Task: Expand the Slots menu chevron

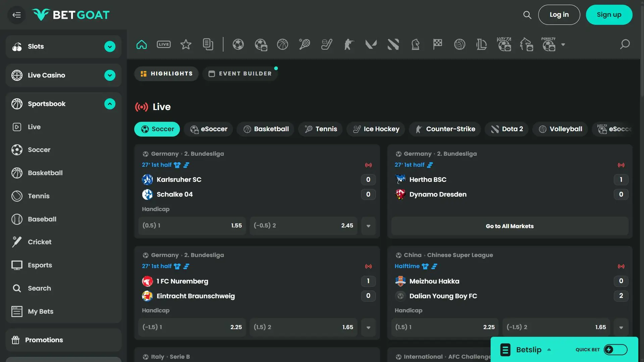Action: pos(110,47)
